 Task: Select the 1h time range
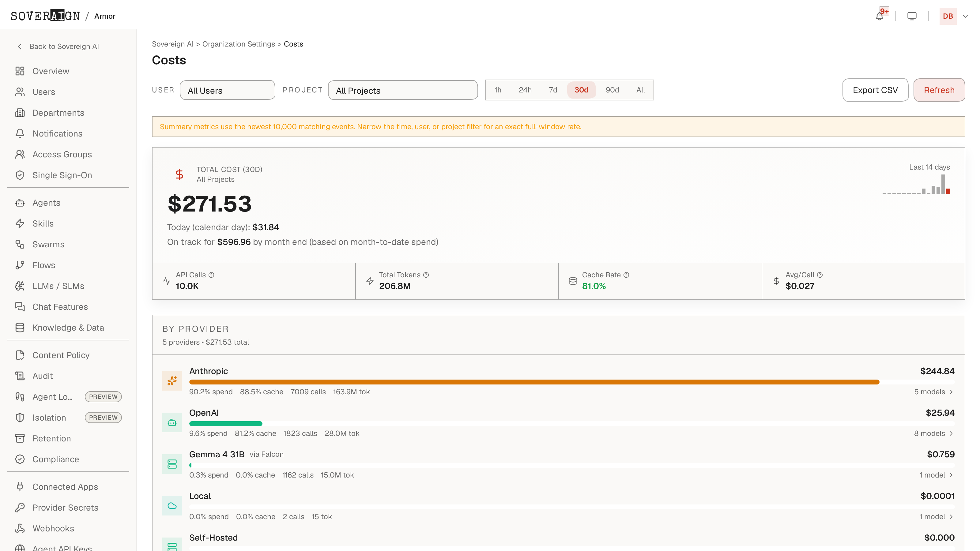[498, 90]
